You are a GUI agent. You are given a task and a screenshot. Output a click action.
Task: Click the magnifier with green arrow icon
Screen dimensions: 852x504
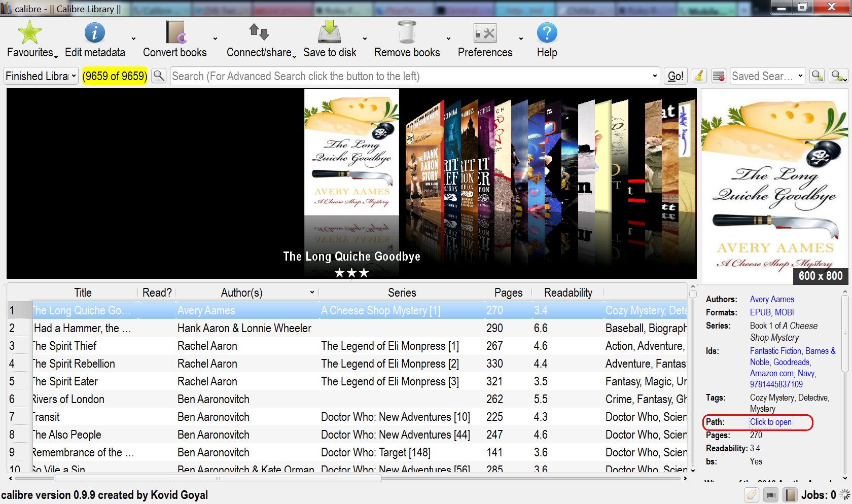pyautogui.click(x=818, y=76)
